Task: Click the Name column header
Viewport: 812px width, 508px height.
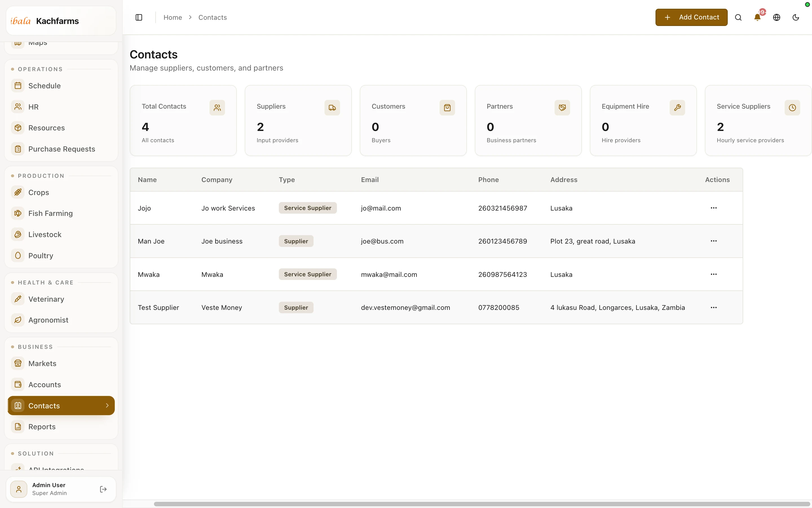Action: click(x=147, y=180)
